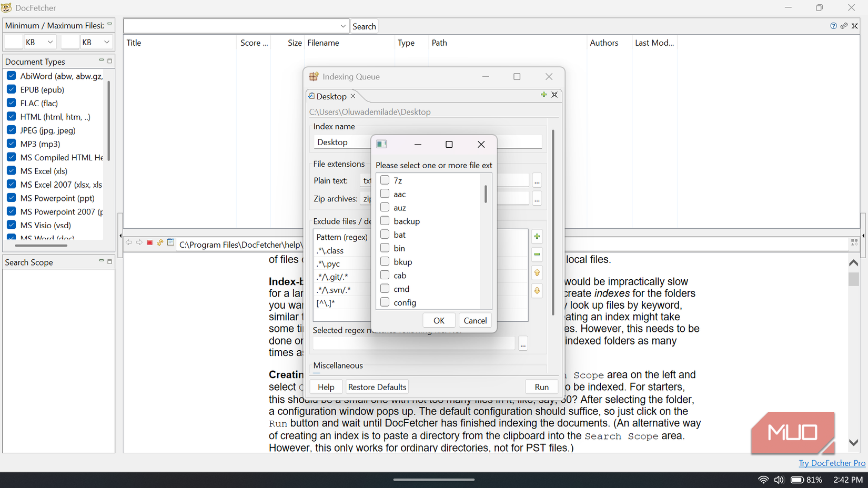Viewport: 868px width, 488px height.
Task: Open preferences icon next to the help icon
Action: coord(844,26)
